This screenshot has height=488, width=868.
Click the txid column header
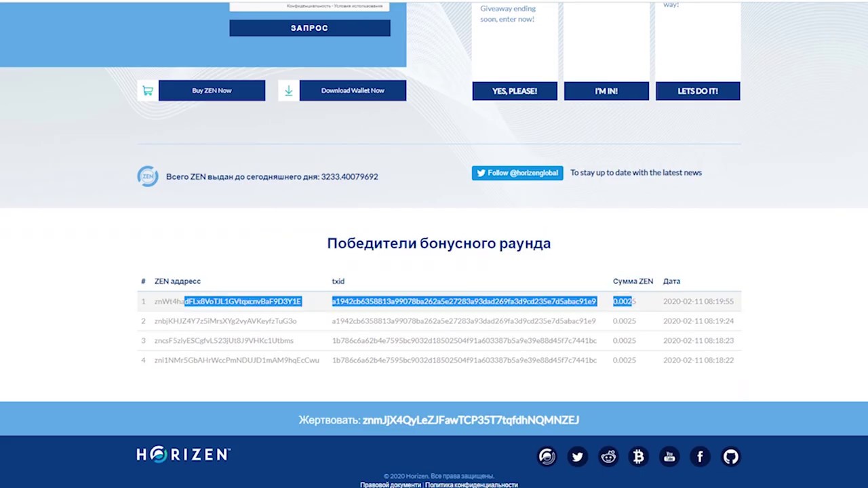[338, 281]
